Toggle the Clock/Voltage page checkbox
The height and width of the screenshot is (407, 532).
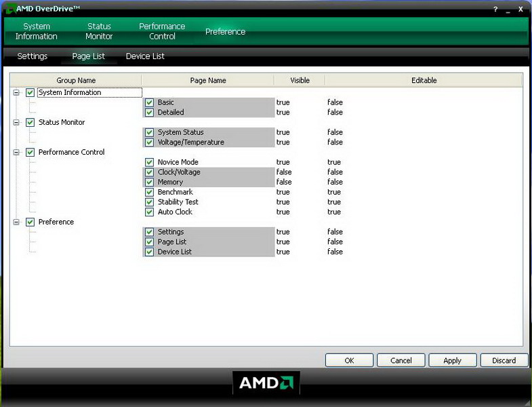pyautogui.click(x=149, y=172)
